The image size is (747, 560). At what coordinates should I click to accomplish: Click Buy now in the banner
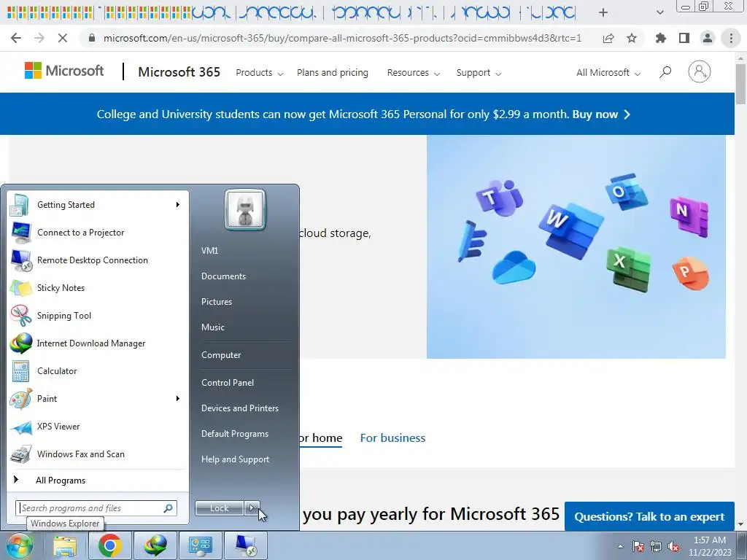point(601,114)
